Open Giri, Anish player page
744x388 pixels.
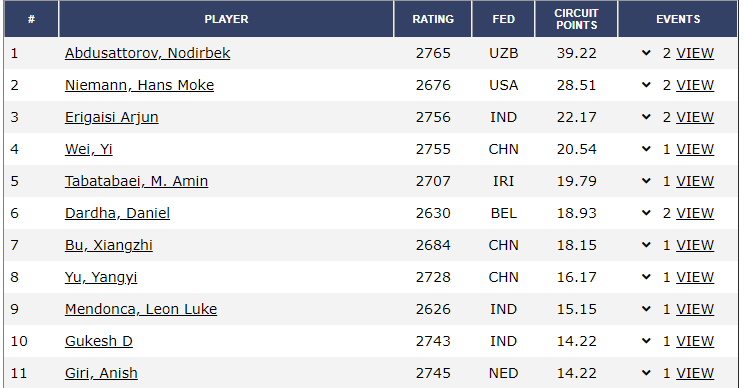[x=101, y=373]
